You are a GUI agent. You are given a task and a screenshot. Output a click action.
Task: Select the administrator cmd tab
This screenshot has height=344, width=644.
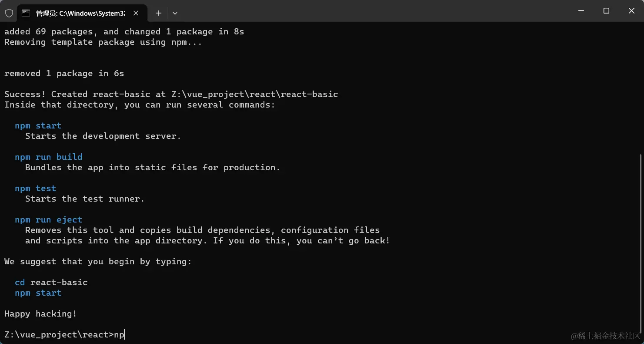[x=81, y=13]
